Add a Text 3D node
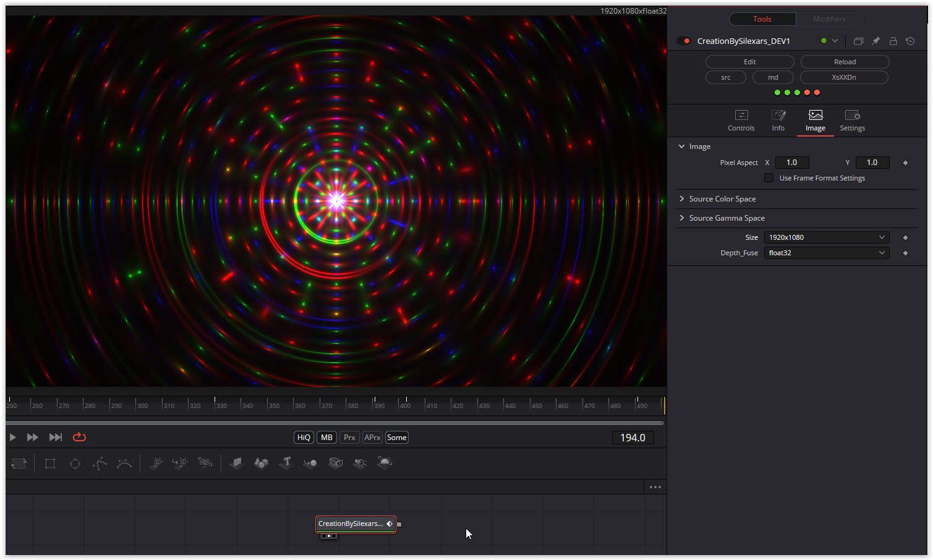This screenshot has width=933, height=560. (286, 463)
